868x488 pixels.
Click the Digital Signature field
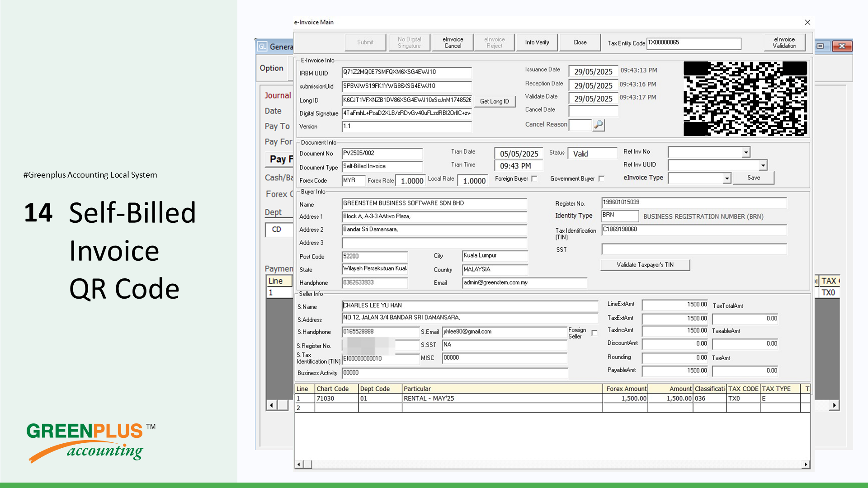pos(407,113)
